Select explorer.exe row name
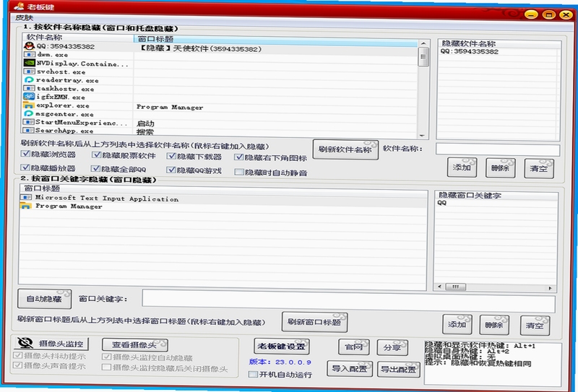 pyautogui.click(x=62, y=105)
